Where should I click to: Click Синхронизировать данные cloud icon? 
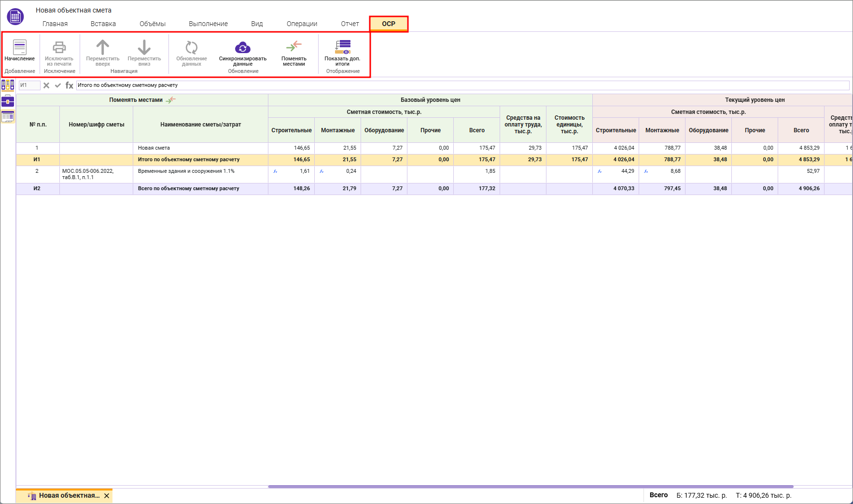point(242,48)
